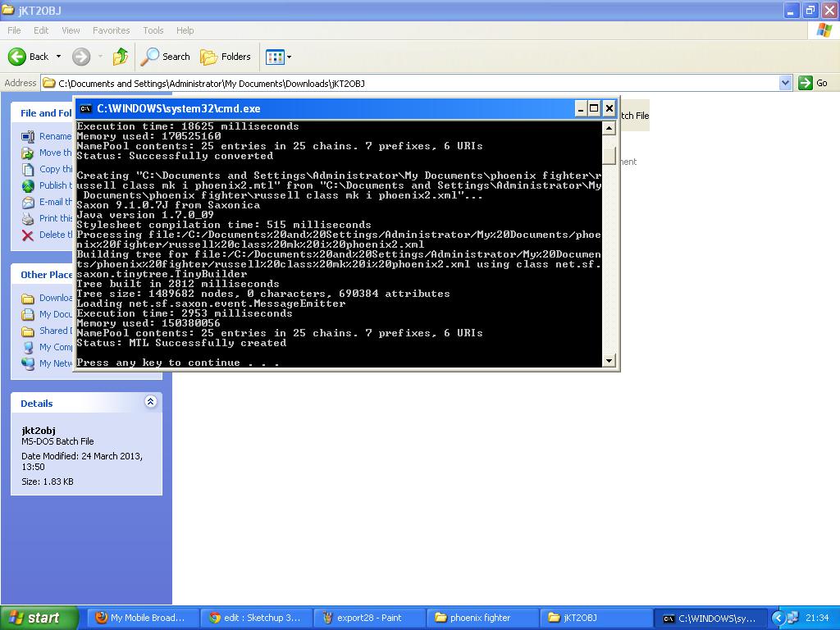Switch to C:\WINDOWS cmd taskbar item
The height and width of the screenshot is (630, 840).
[x=710, y=618]
